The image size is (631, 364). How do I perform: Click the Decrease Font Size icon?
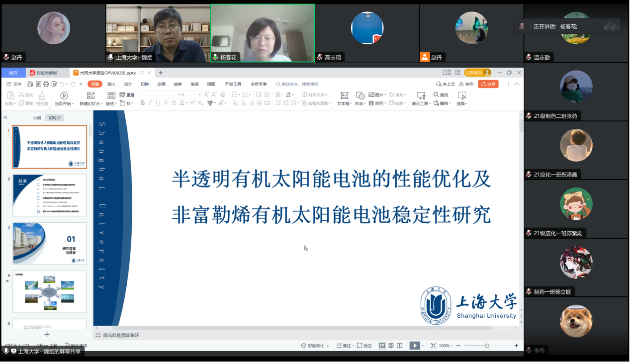click(x=214, y=94)
